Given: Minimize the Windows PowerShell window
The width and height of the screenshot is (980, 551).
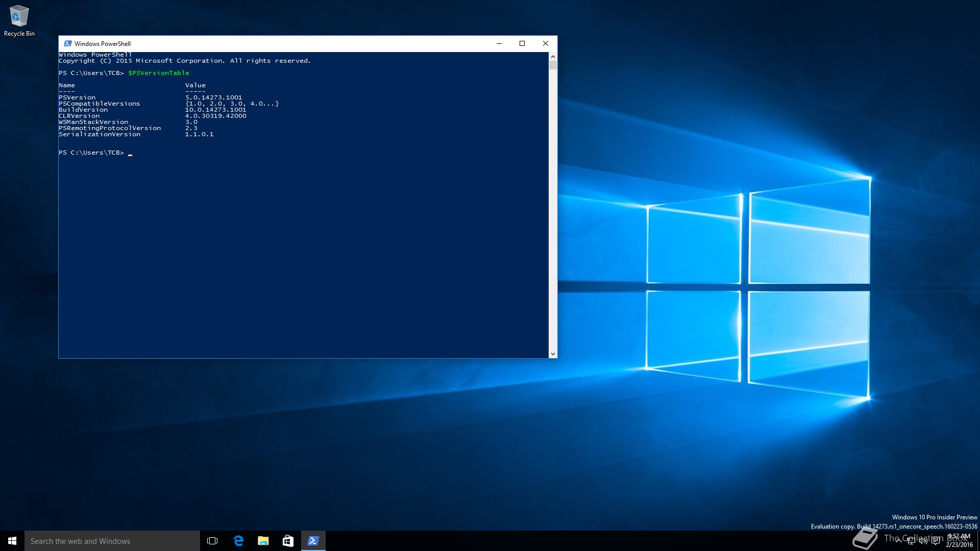Looking at the screenshot, I should (x=499, y=43).
